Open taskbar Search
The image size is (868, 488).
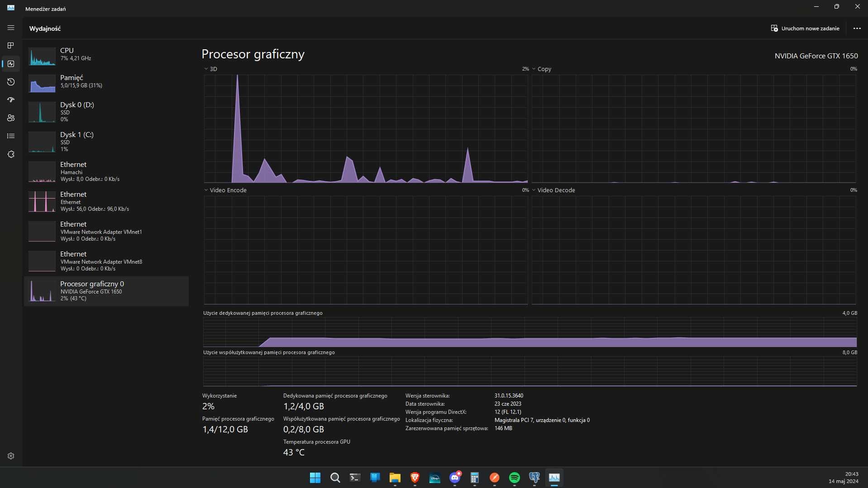click(x=335, y=478)
